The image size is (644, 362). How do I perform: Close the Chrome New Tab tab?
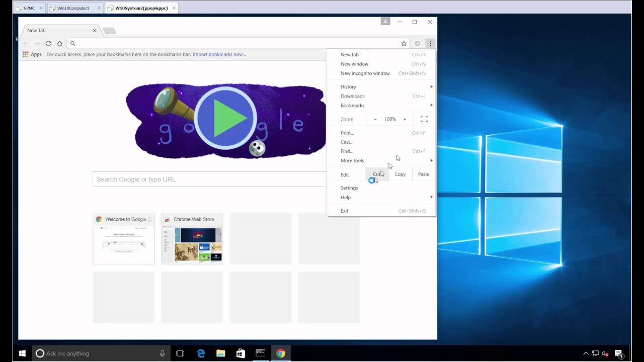94,31
